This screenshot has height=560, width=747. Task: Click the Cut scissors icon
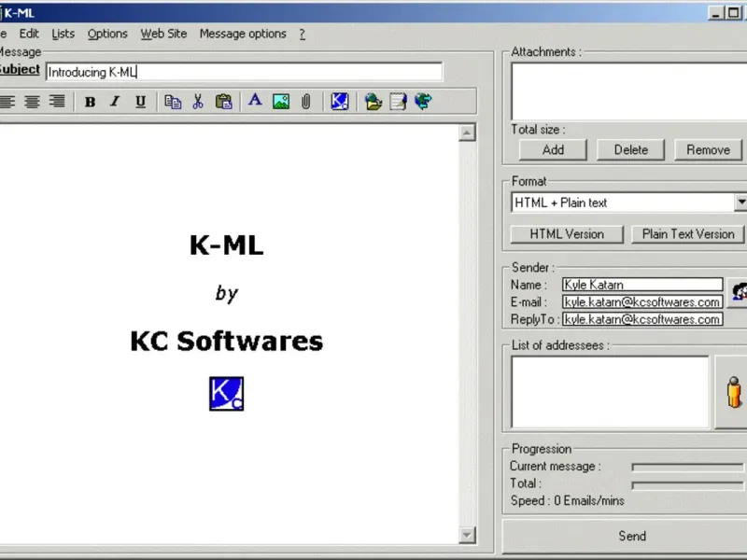click(198, 102)
